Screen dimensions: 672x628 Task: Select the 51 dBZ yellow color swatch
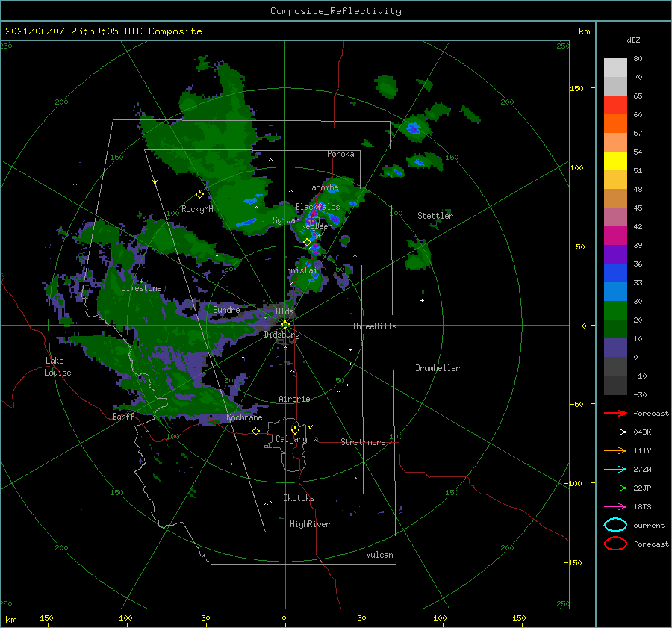615,161
